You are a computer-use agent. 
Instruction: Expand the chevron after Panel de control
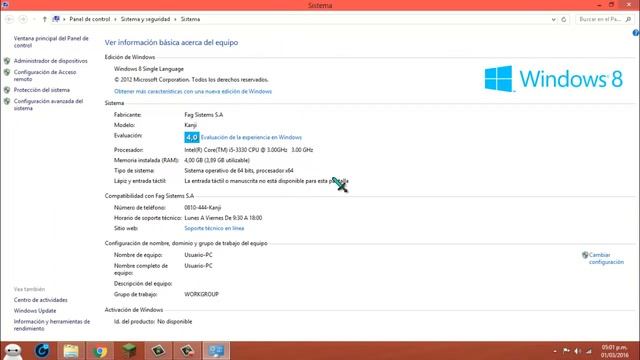116,19
